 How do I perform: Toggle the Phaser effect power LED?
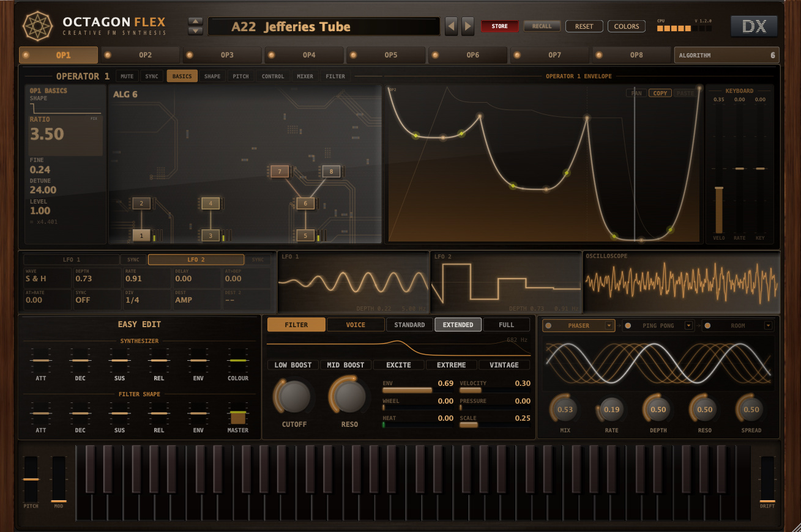point(548,326)
